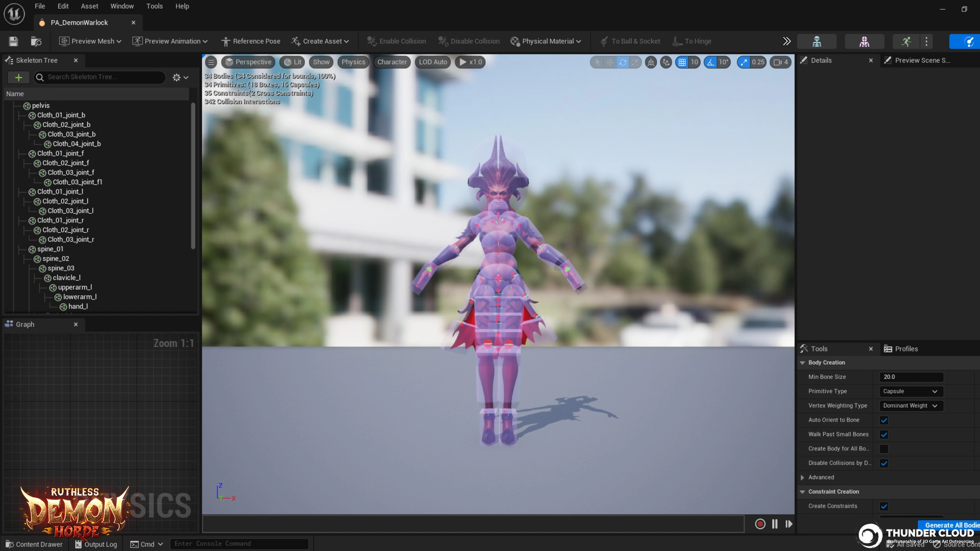The image size is (980, 551).
Task: Toggle Disable Collisions by Default checkbox
Action: pyautogui.click(x=884, y=463)
